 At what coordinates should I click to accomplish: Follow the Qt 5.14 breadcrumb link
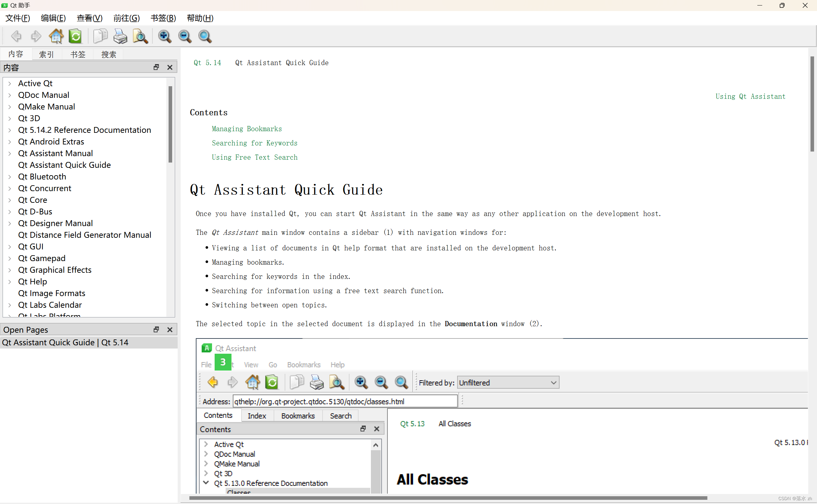[207, 63]
